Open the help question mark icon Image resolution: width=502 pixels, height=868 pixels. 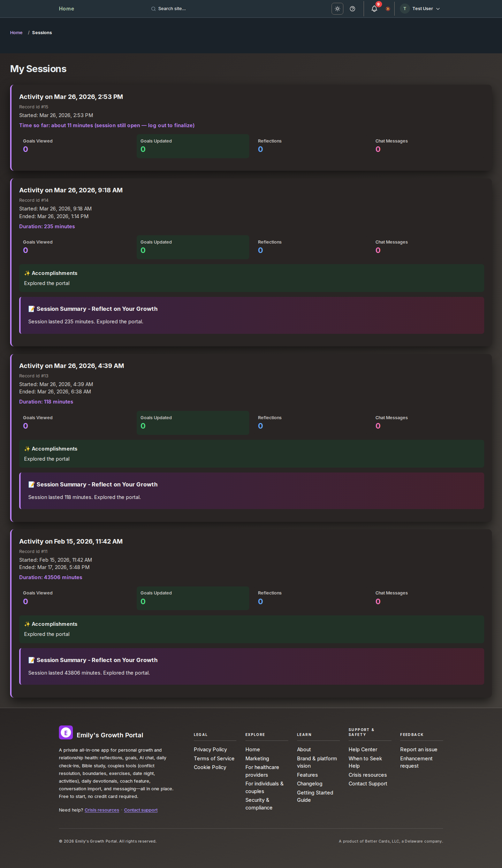pos(352,8)
